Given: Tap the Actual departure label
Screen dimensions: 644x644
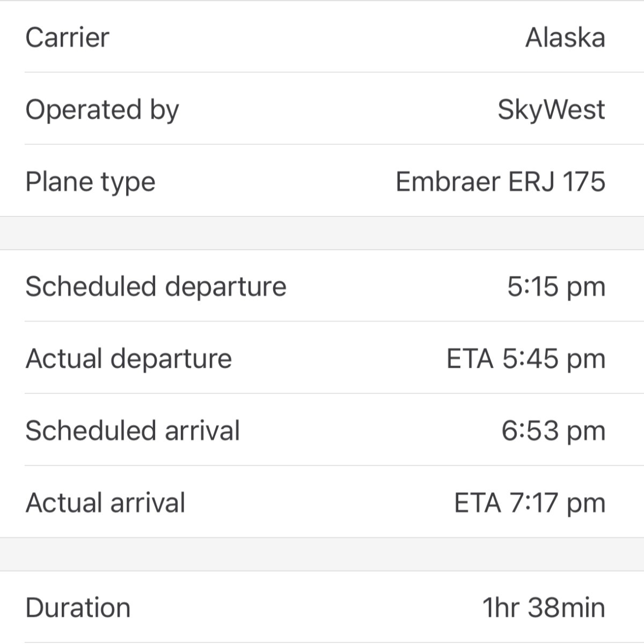Looking at the screenshot, I should [x=129, y=358].
